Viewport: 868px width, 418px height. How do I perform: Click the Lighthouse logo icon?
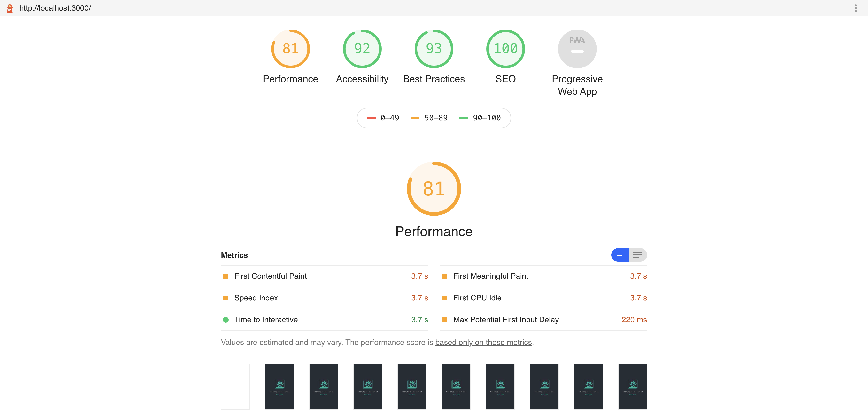[x=10, y=8]
